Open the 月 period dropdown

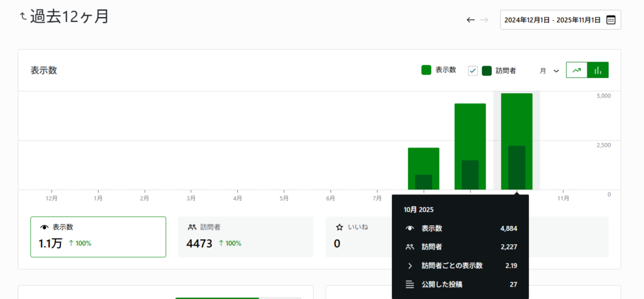[549, 71]
